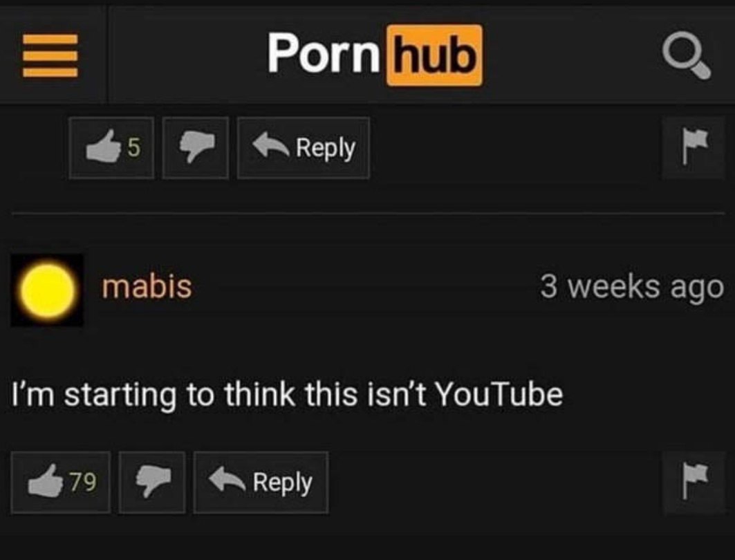Screen dimensions: 735x560
Task: Click the '3 weeks ago' timestamp
Action: (x=632, y=287)
